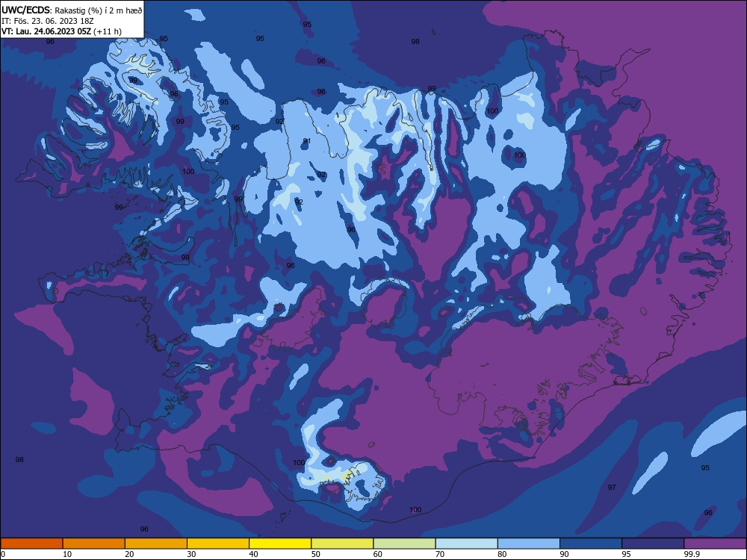747x560 pixels.
Task: Pick the 30–40 golden legend swatch
Action: (x=218, y=544)
